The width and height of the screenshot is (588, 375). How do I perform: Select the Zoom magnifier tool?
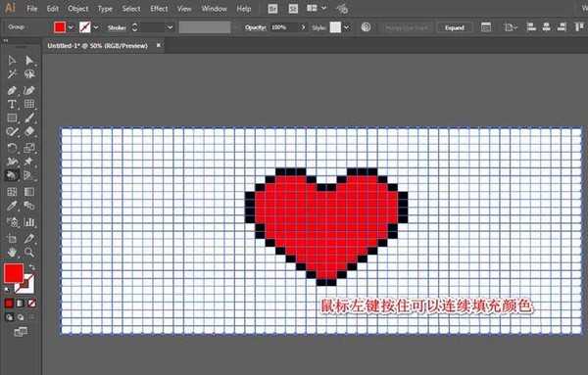[29, 253]
